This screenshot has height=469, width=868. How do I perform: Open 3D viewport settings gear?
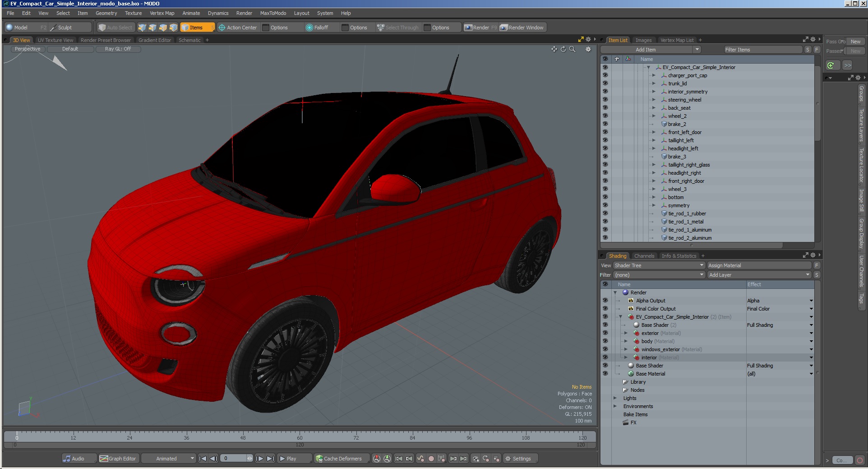pos(588,49)
